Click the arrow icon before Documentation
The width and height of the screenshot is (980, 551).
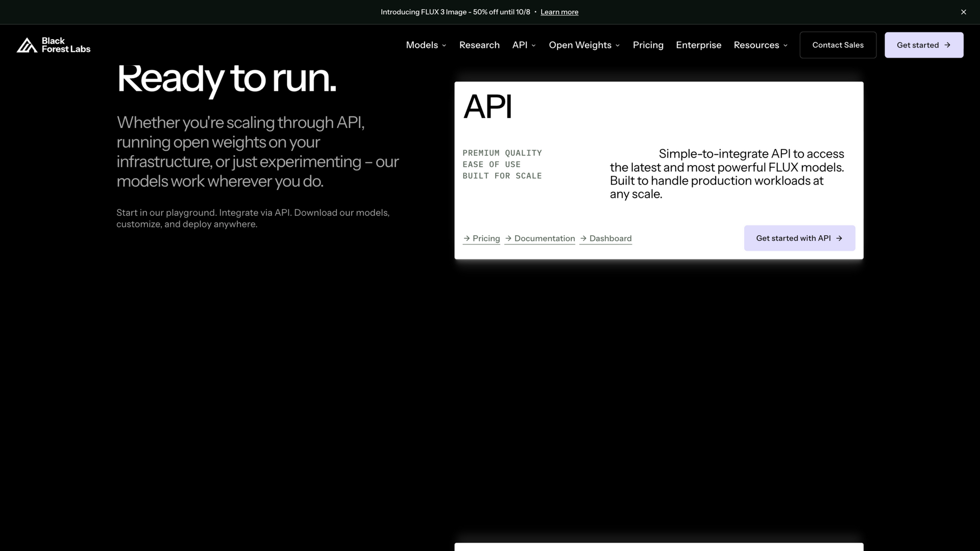pyautogui.click(x=508, y=238)
